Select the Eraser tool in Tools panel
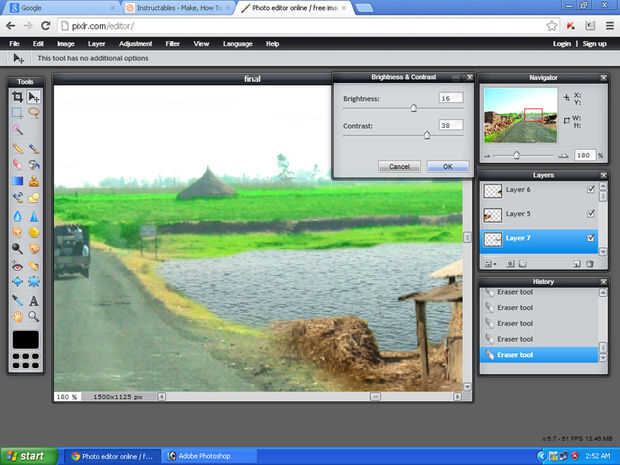The width and height of the screenshot is (620, 465). point(17,164)
